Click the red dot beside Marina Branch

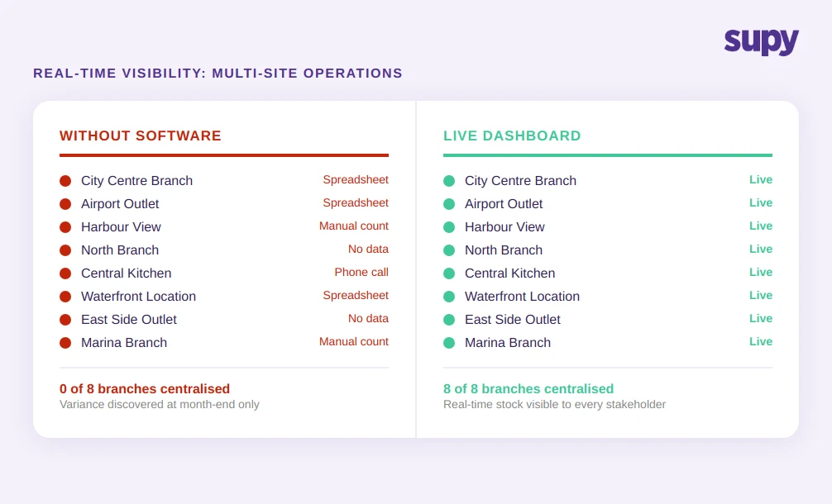65,343
